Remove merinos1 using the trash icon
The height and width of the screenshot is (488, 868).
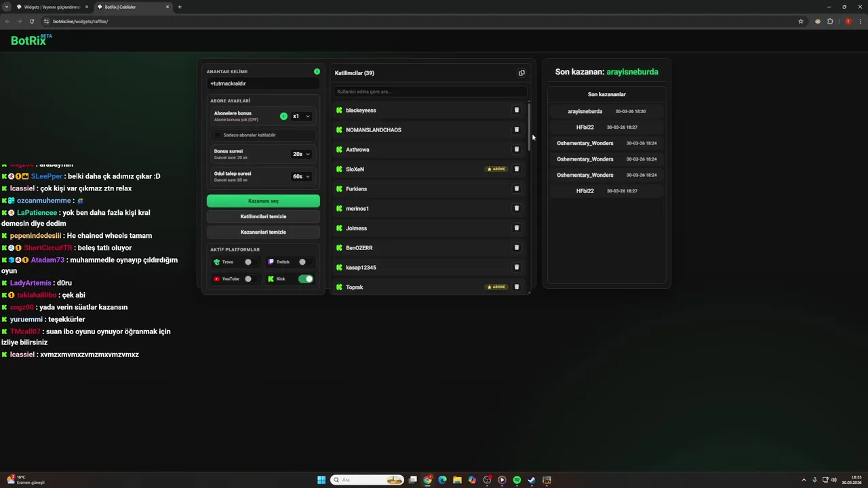[x=516, y=208]
